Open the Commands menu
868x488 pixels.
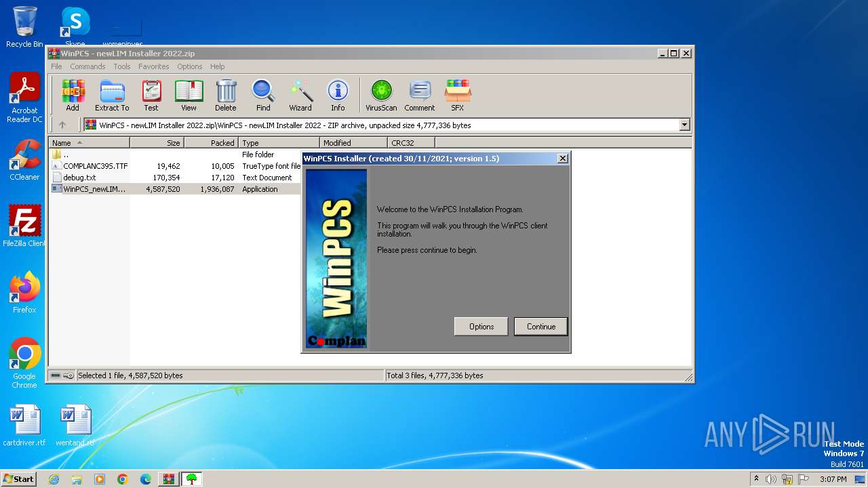(87, 66)
